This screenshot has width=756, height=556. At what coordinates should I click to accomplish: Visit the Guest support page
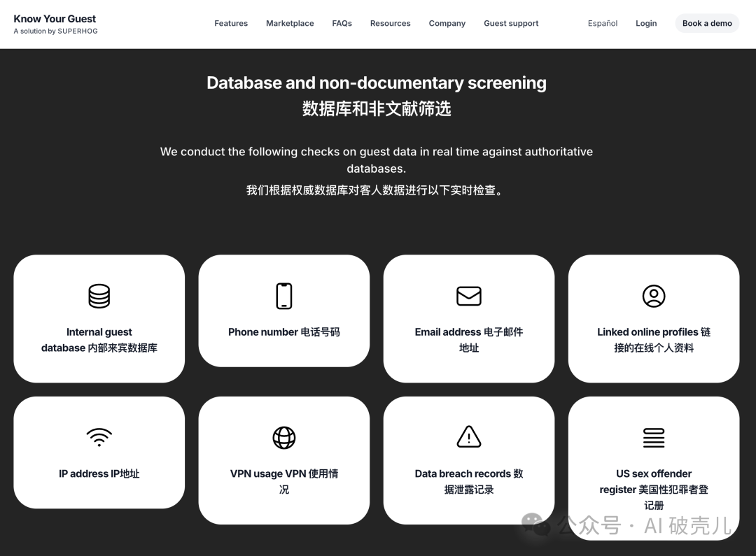[x=511, y=23]
